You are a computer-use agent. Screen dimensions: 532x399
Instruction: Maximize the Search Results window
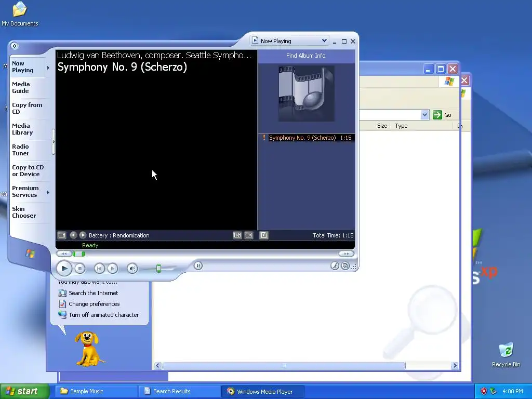tap(441, 69)
